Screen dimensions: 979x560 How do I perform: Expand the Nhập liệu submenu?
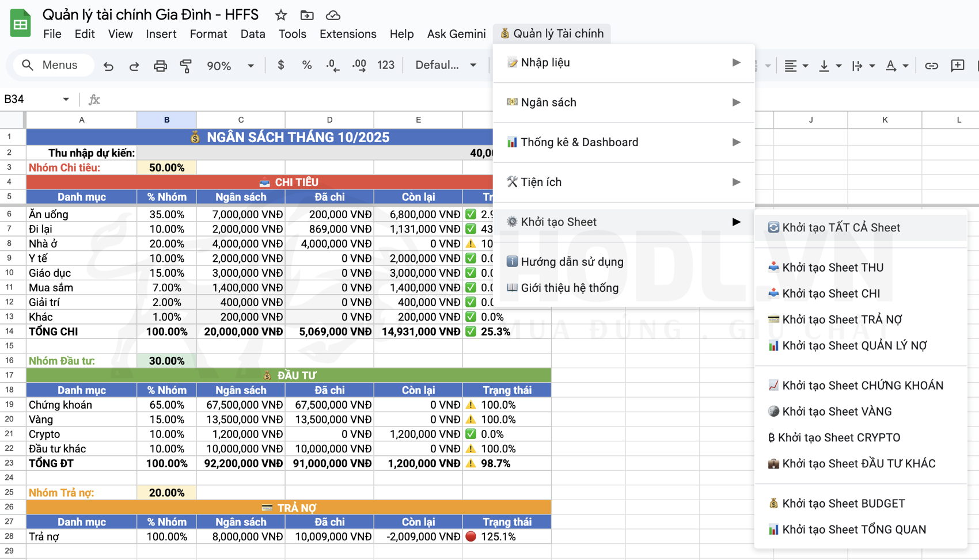624,63
